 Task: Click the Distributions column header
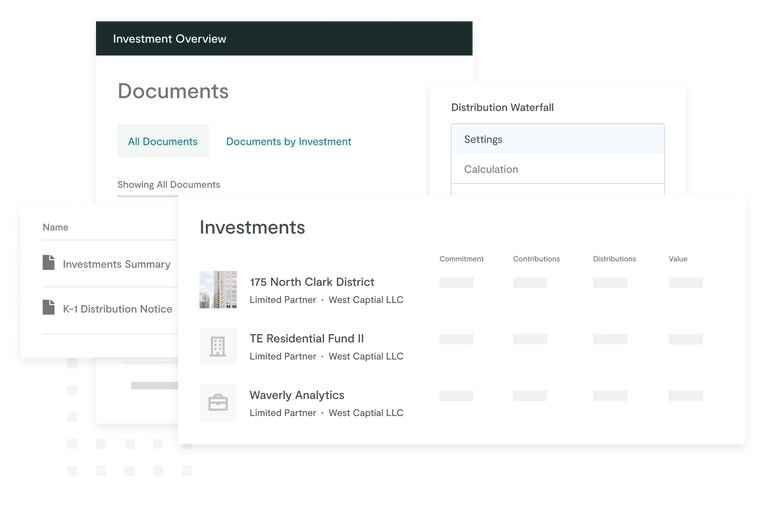[x=614, y=259]
